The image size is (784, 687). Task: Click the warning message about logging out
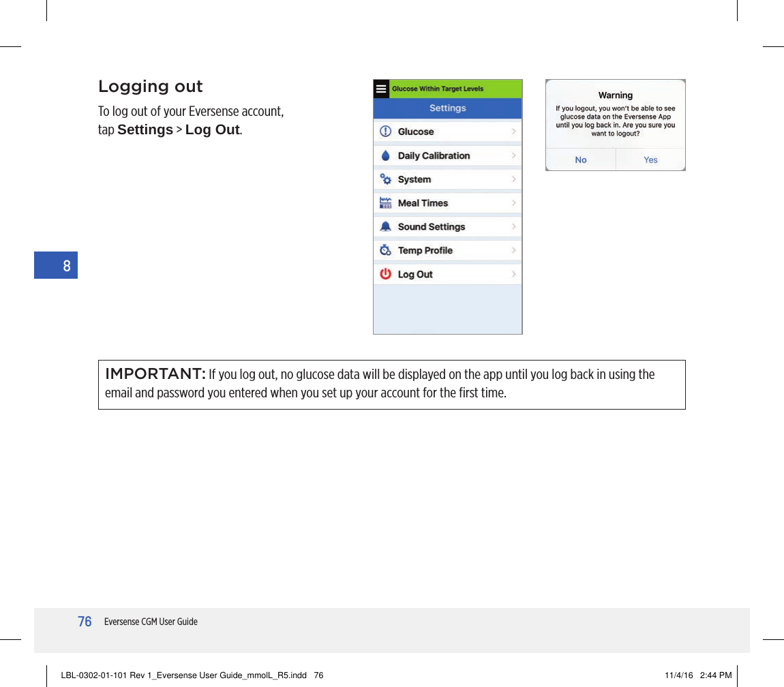click(616, 121)
